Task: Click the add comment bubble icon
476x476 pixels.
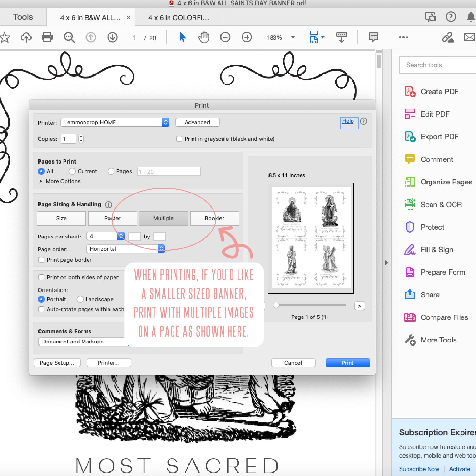Action: click(373, 37)
